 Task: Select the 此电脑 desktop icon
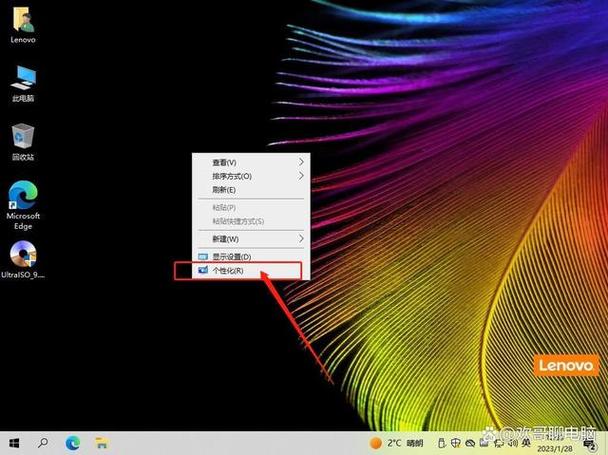pyautogui.click(x=23, y=83)
